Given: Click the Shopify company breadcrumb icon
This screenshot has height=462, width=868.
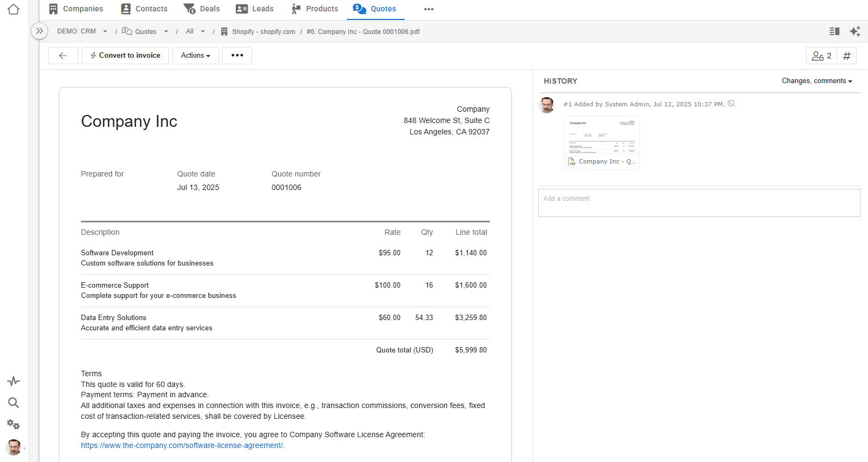Looking at the screenshot, I should 224,32.
